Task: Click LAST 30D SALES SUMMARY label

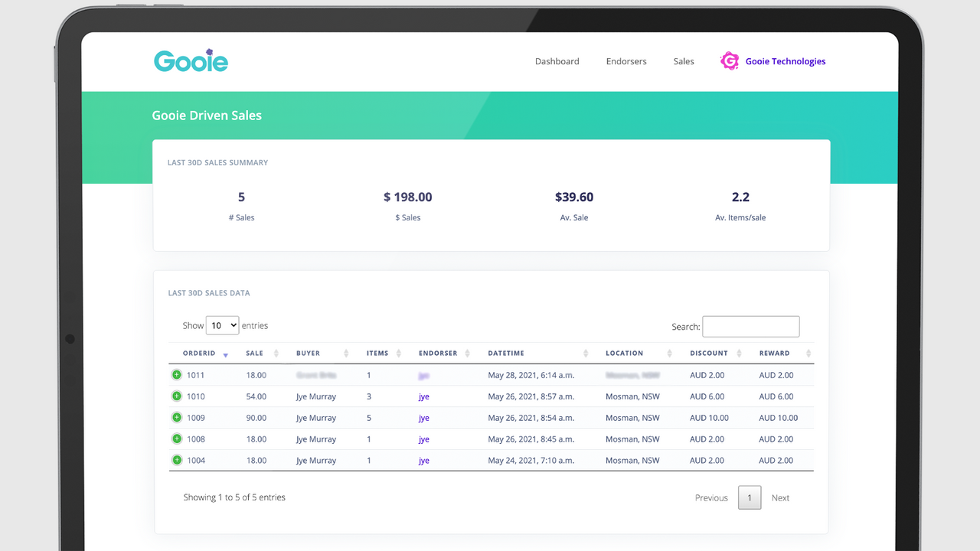Action: tap(218, 163)
